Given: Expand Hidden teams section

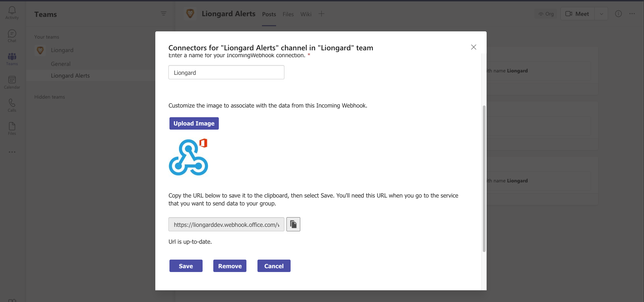Looking at the screenshot, I should (50, 97).
